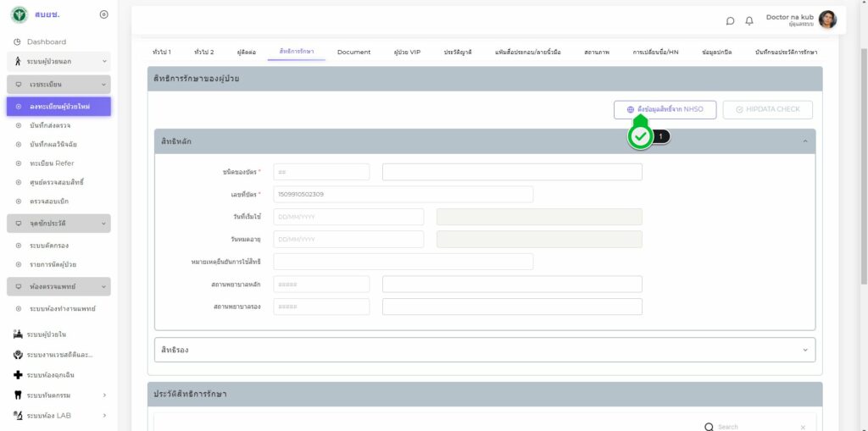Expand the สิทธิรอง section
Image resolution: width=868 pixels, height=431 pixels.
804,350
